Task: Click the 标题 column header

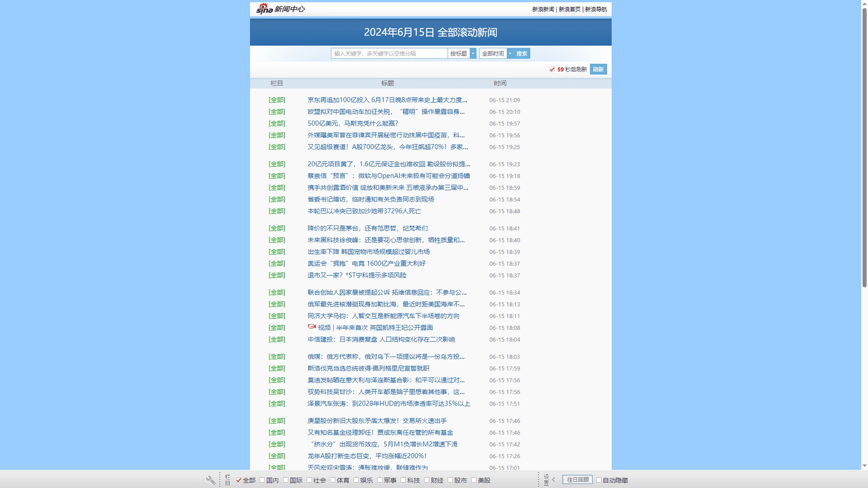Action: click(x=388, y=83)
